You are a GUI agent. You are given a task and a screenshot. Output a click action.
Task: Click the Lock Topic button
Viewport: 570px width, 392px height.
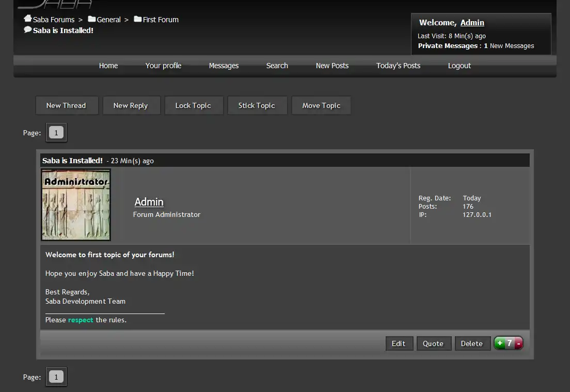coord(194,105)
